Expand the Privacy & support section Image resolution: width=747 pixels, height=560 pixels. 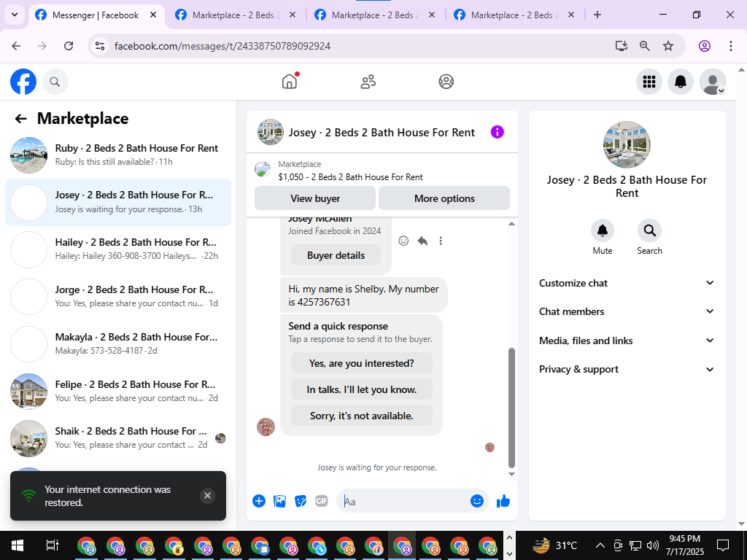click(627, 369)
